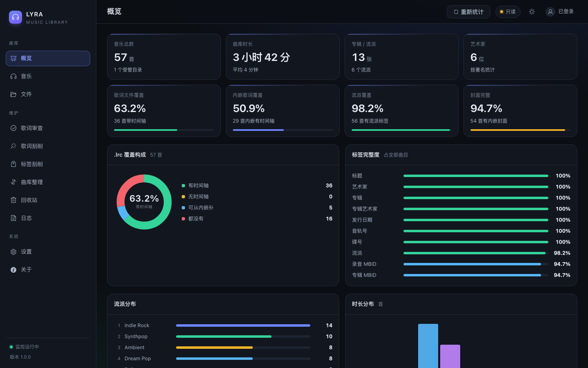
Task: Open 歌词审查 via its check-circle icon
Action: click(13, 128)
